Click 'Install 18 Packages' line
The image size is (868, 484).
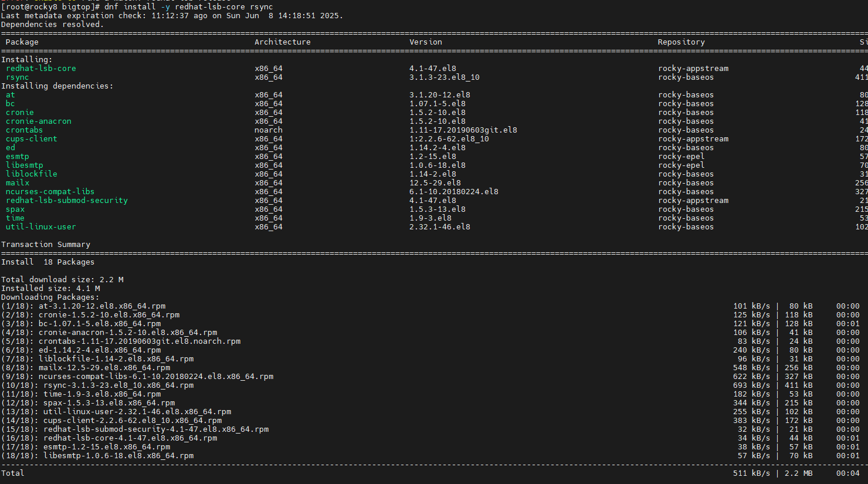[x=48, y=262]
